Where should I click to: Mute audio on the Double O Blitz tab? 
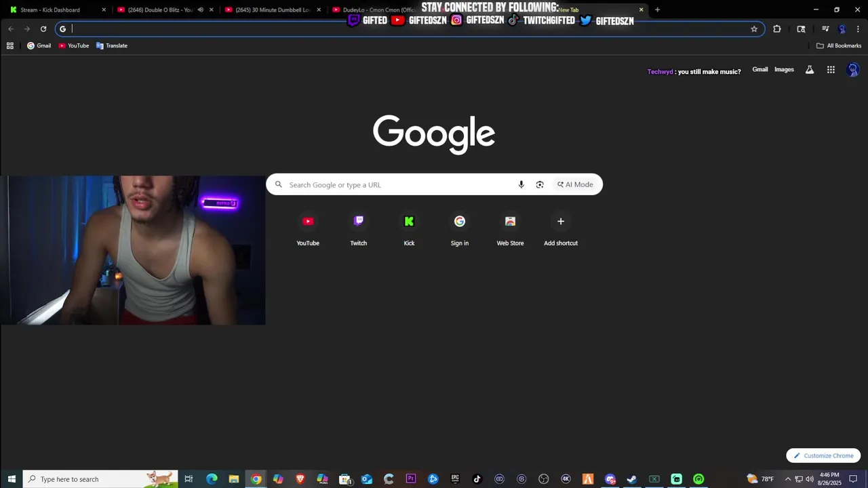[200, 9]
